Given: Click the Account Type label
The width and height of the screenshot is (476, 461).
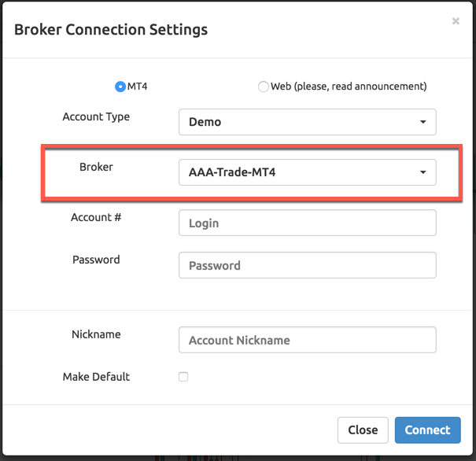Looking at the screenshot, I should 96,117.
